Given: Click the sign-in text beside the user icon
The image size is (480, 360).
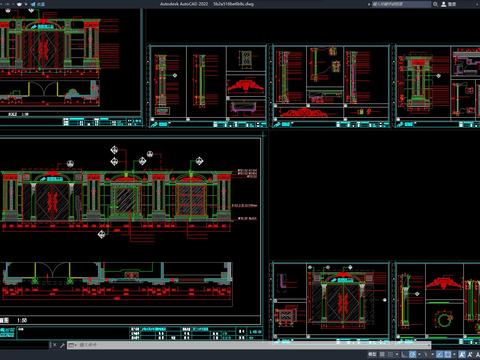Looking at the screenshot, I should click(x=452, y=4).
